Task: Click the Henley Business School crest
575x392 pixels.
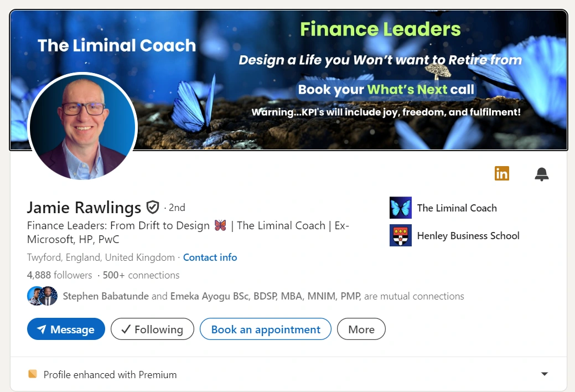Action: pos(400,235)
